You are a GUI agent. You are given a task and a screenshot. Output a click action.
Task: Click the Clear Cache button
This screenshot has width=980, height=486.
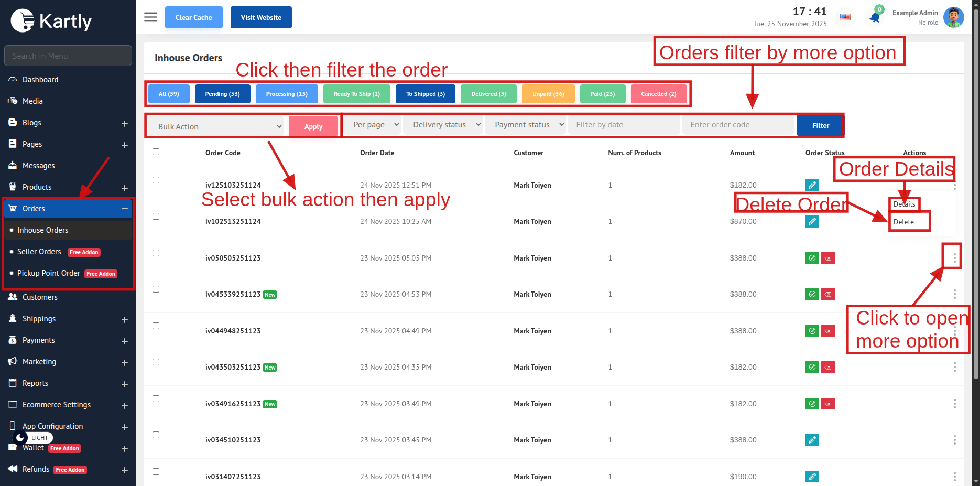coord(193,17)
